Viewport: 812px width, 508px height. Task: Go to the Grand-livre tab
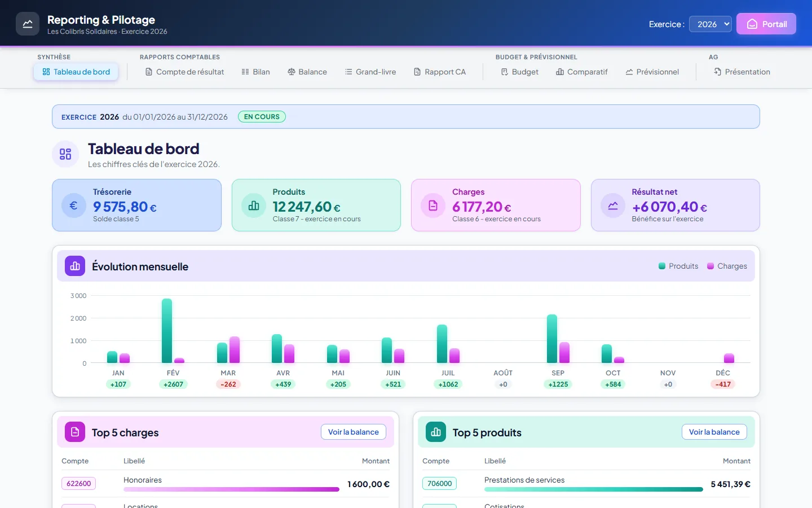pos(370,72)
